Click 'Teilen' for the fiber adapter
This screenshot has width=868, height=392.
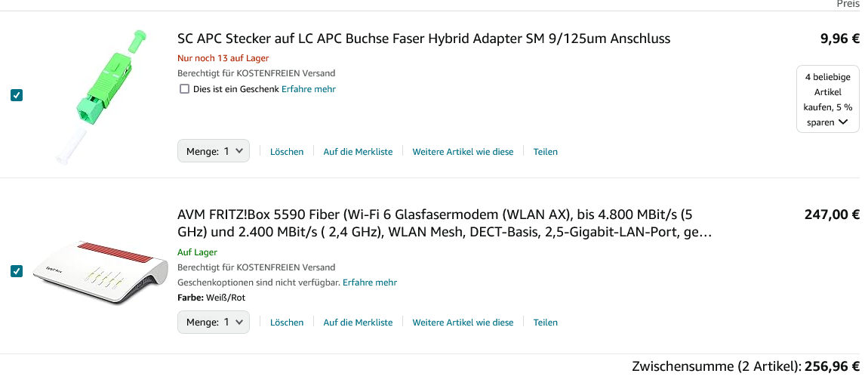coord(546,152)
